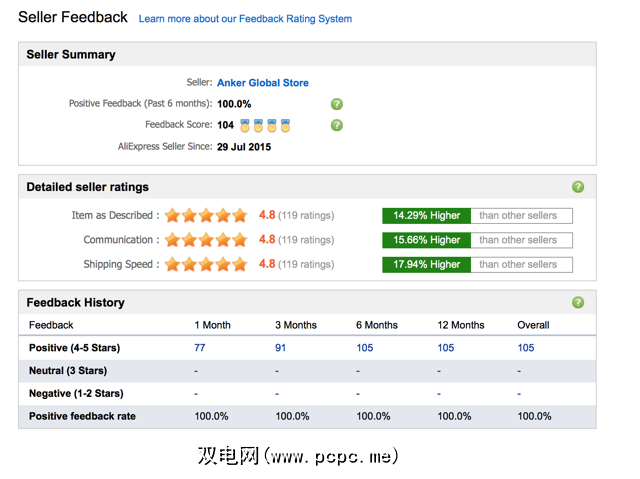This screenshot has width=640, height=479.
Task: Open the Anker Global Store seller link
Action: tap(263, 83)
